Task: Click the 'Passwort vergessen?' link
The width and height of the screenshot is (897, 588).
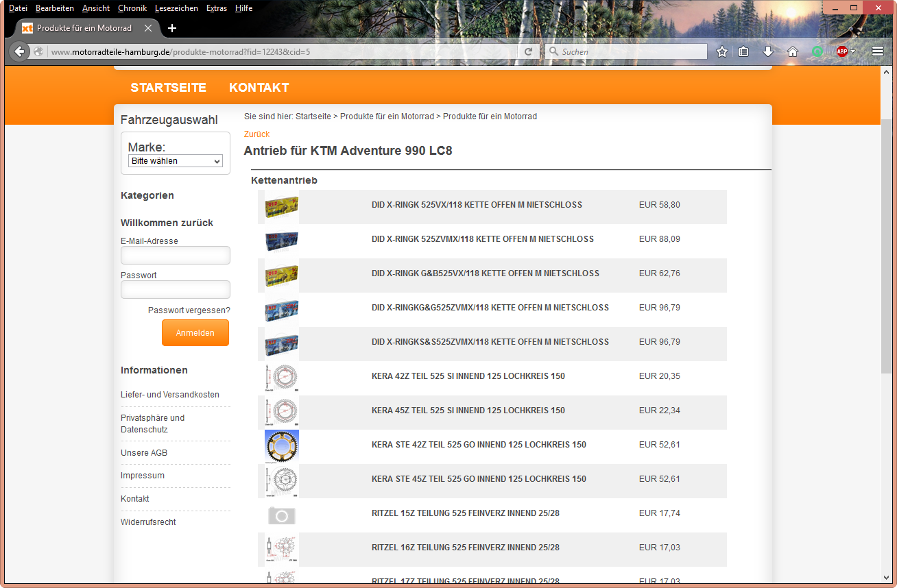Action: [189, 310]
